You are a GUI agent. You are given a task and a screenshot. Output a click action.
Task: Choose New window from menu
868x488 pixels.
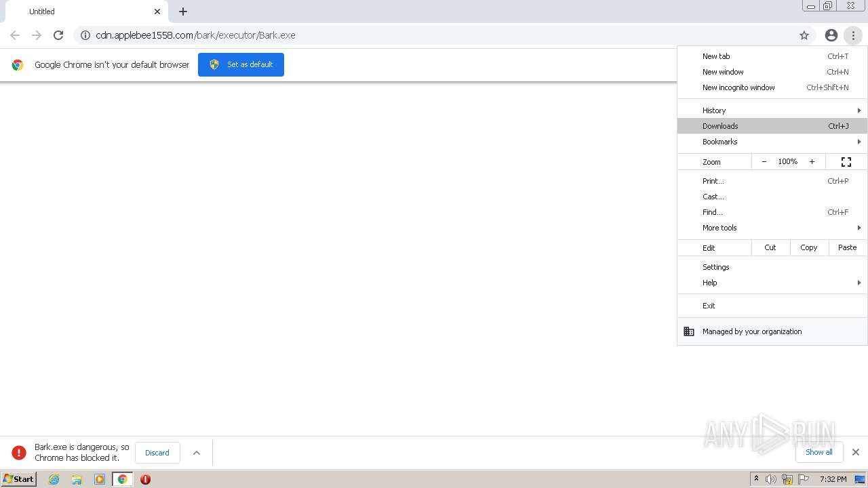point(772,72)
